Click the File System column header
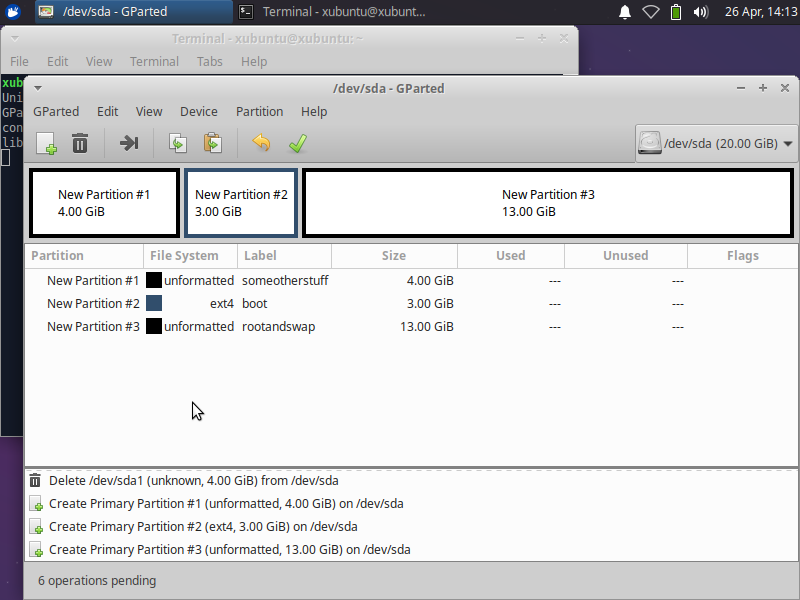Screen dimensions: 800x600 pos(190,256)
